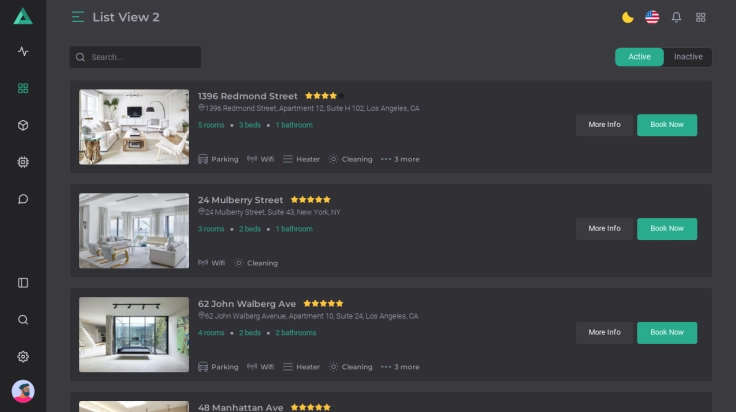Click Book Now for 24 Mulberry Street
Screen dimensions: 736x412
[667, 229]
